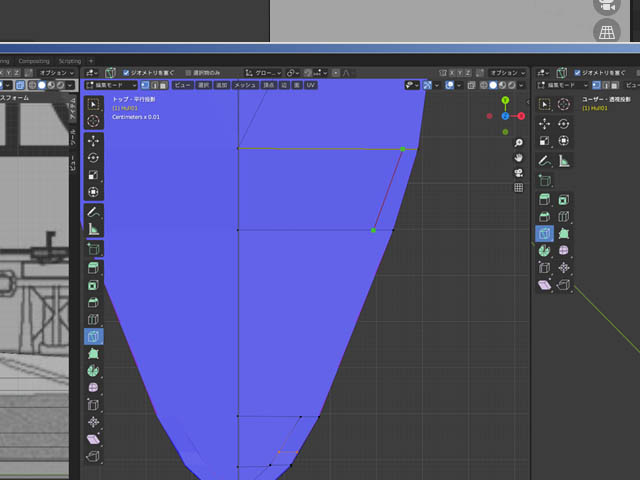Toggle overlays in the top-view header
640x480 pixels.
pos(449,85)
